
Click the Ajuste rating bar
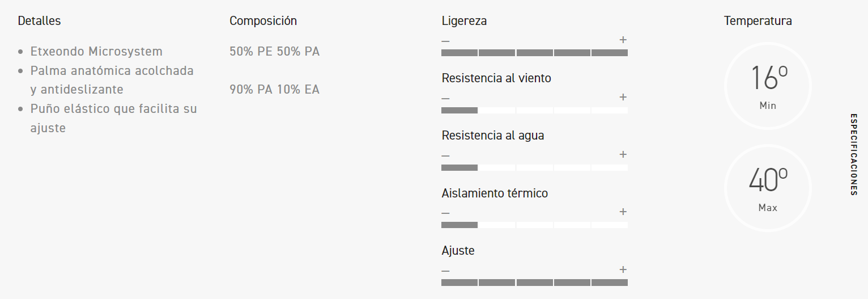coord(534,282)
